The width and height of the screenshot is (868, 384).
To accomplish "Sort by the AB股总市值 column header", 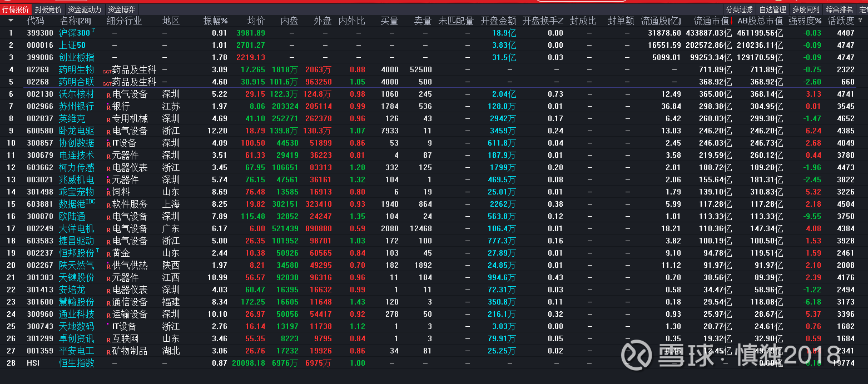I will tap(760, 21).
